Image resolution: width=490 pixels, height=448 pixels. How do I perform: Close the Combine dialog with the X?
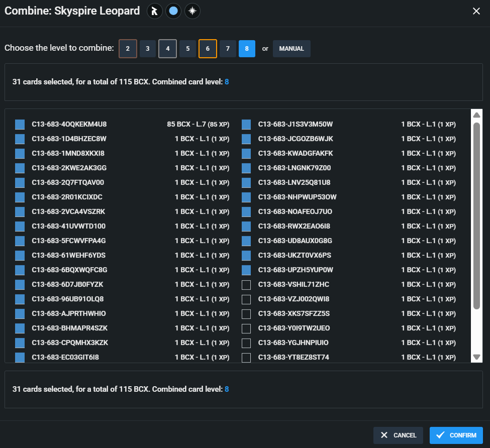[476, 11]
